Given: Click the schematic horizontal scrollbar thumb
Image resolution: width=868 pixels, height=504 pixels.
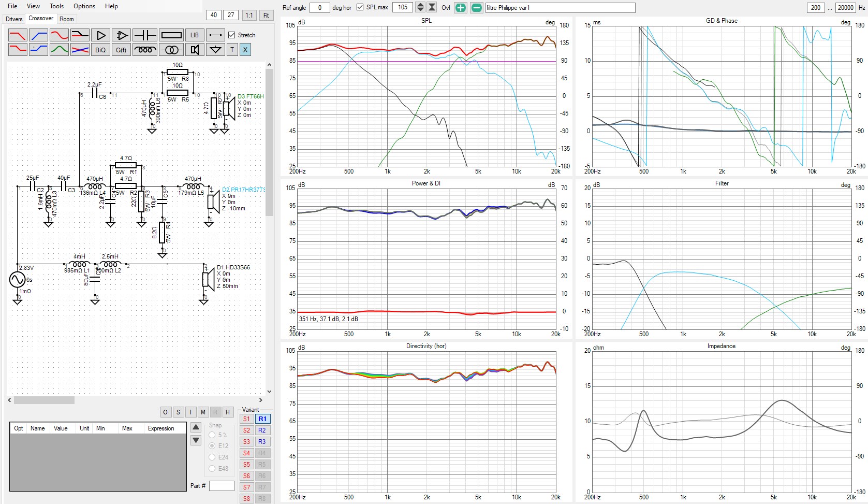Looking at the screenshot, I should click(x=44, y=400).
